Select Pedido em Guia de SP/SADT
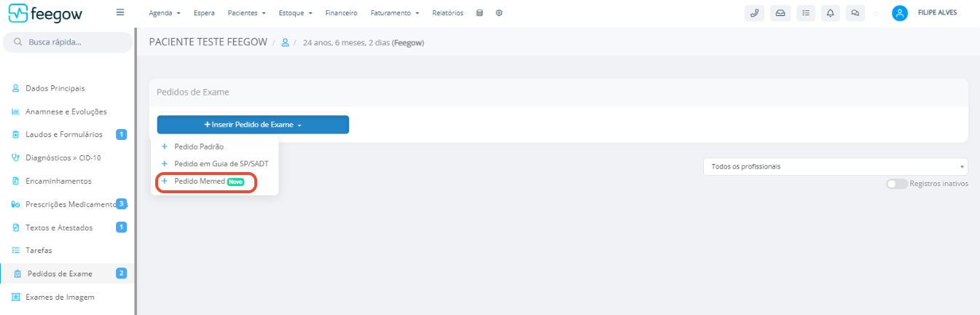The image size is (980, 315). pyautogui.click(x=222, y=163)
